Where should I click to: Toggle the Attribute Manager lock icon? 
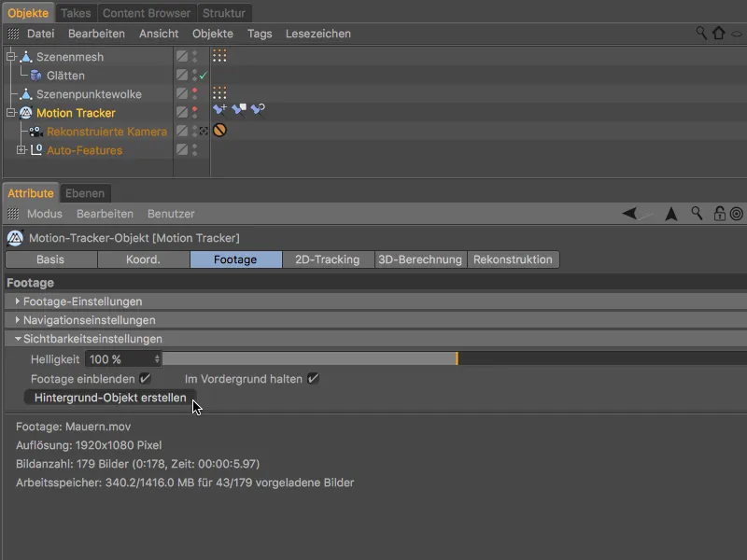pyautogui.click(x=719, y=214)
